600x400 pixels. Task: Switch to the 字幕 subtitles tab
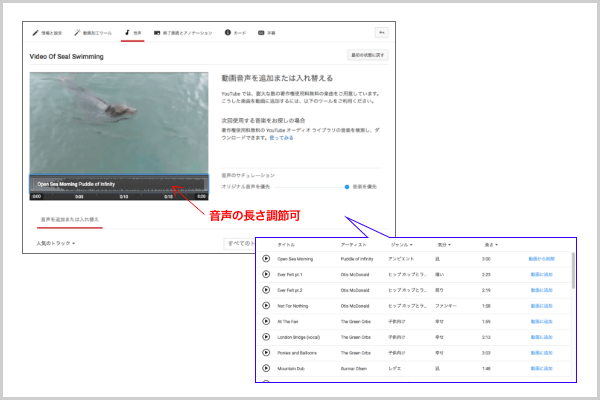267,33
